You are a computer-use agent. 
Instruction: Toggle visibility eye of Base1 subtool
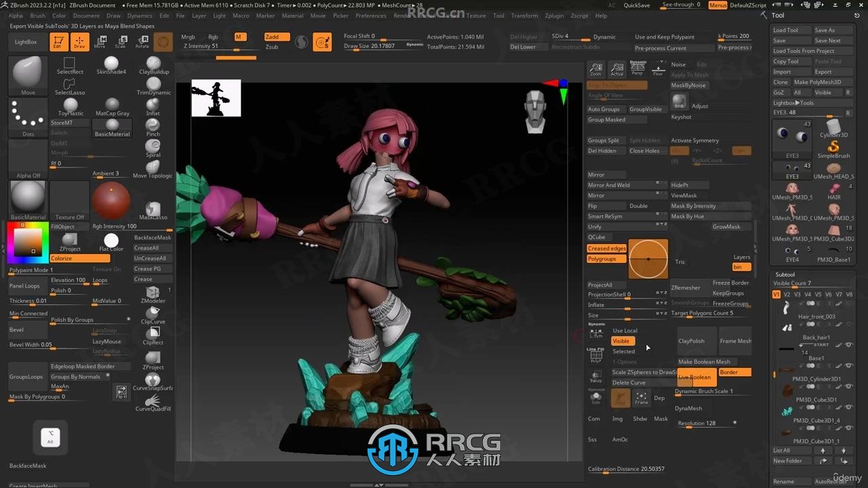(x=848, y=346)
